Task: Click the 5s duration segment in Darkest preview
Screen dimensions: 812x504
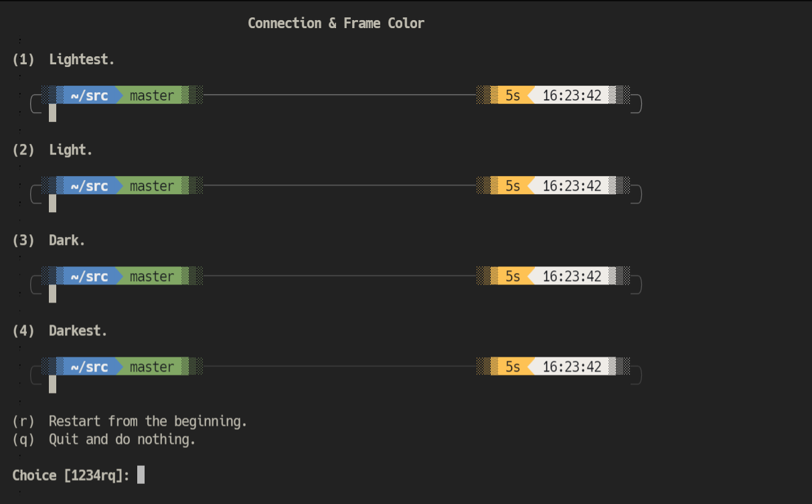Action: 513,366
